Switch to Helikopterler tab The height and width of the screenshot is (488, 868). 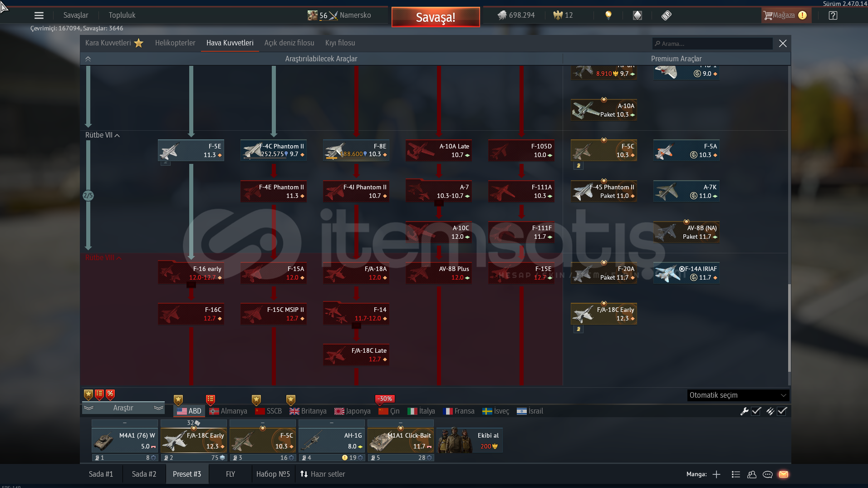[175, 43]
